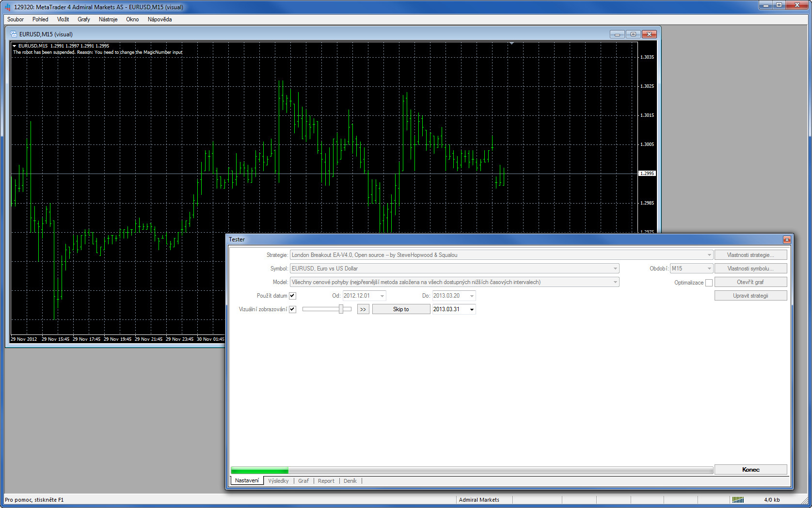The height and width of the screenshot is (508, 812).
Task: Open the Skip to date picker dropdown
Action: tap(472, 309)
